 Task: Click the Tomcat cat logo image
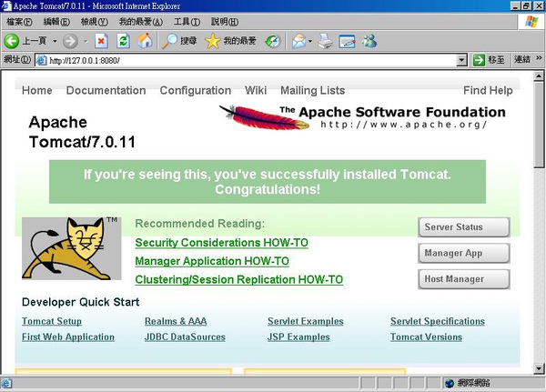[71, 248]
